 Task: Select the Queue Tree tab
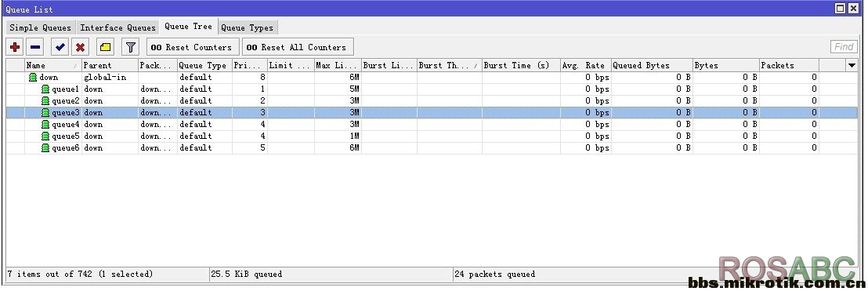coord(188,27)
